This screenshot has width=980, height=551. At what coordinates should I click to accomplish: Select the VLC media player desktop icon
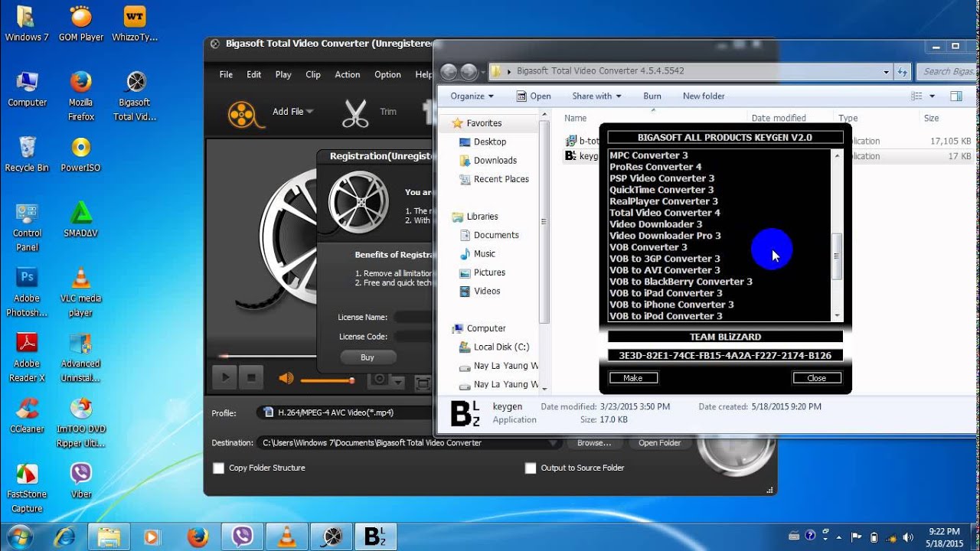coord(80,292)
